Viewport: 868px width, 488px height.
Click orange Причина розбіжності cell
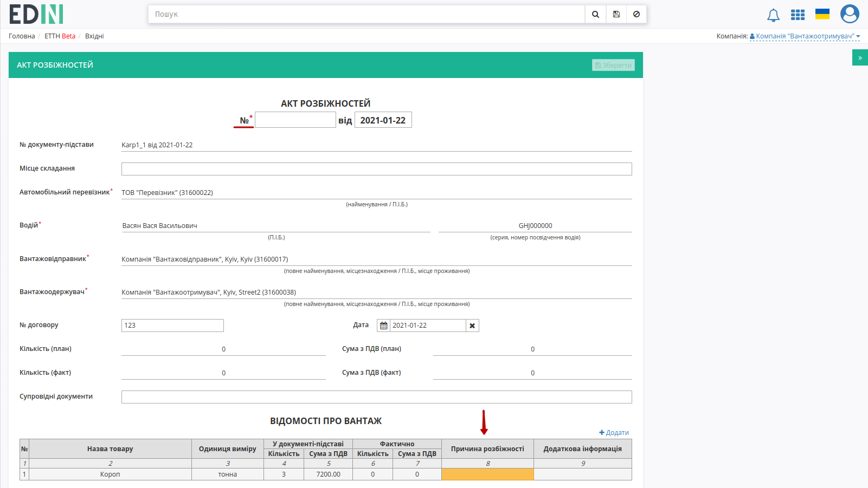coord(488,474)
